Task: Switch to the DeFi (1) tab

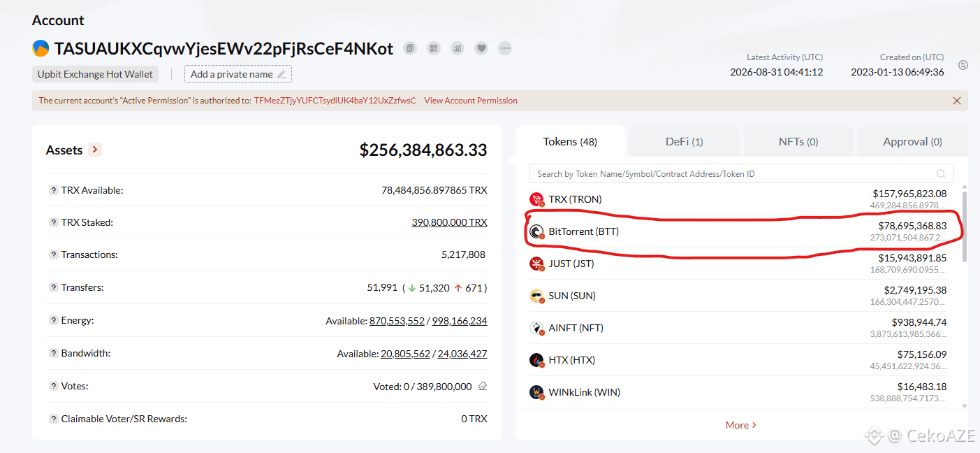Action: click(x=684, y=141)
